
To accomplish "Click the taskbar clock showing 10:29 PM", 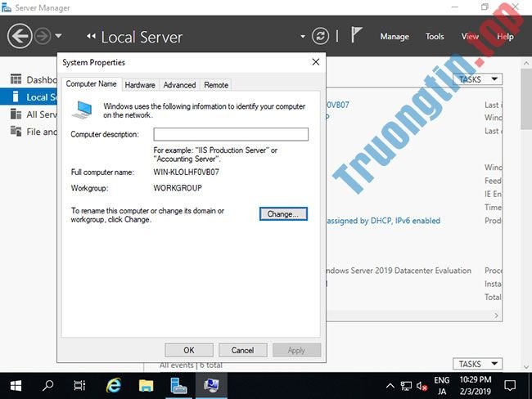I will pos(476,385).
